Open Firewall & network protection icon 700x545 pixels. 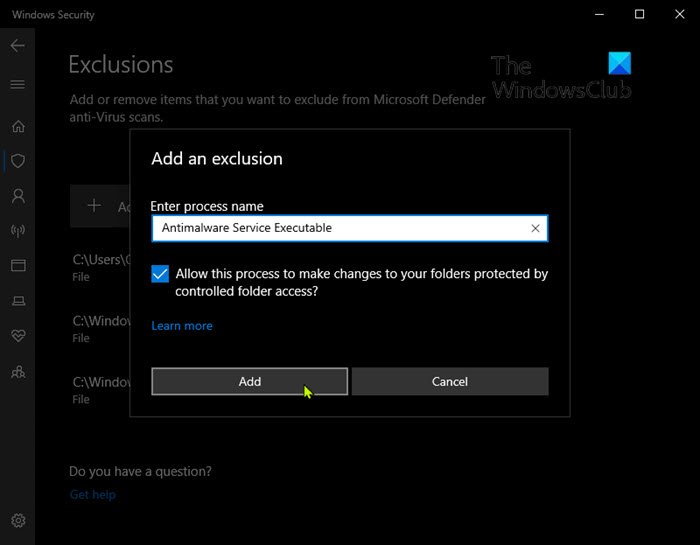(18, 230)
